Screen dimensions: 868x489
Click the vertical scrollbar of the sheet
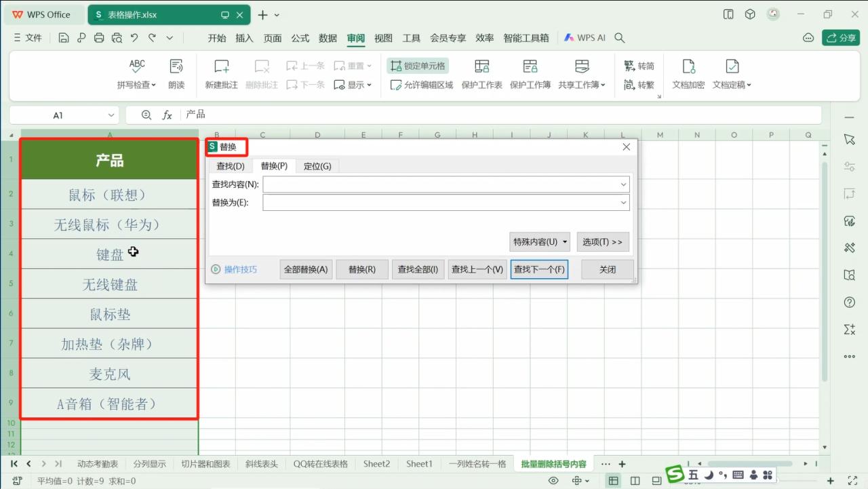(x=825, y=271)
